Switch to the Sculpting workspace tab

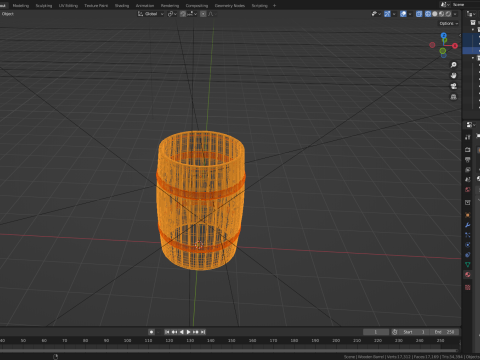44,6
